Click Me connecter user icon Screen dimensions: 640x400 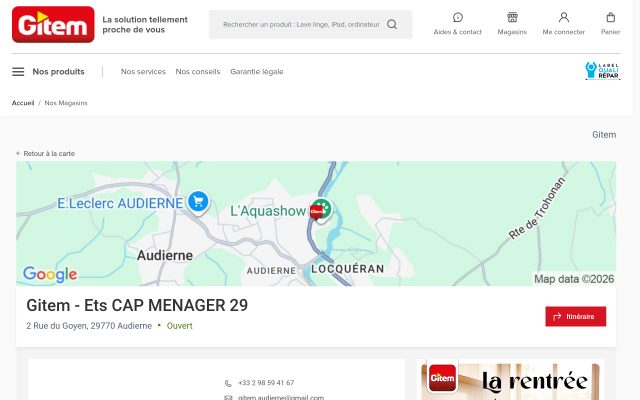click(x=564, y=17)
